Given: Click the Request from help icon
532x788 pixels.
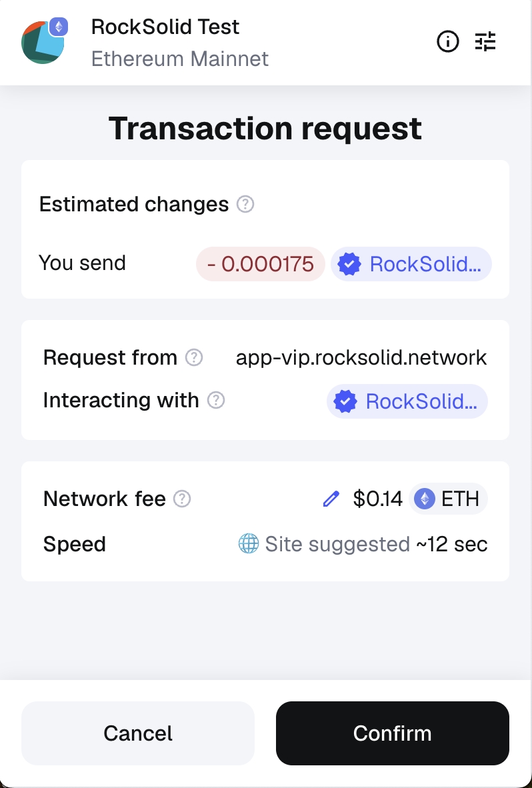Looking at the screenshot, I should click(193, 358).
